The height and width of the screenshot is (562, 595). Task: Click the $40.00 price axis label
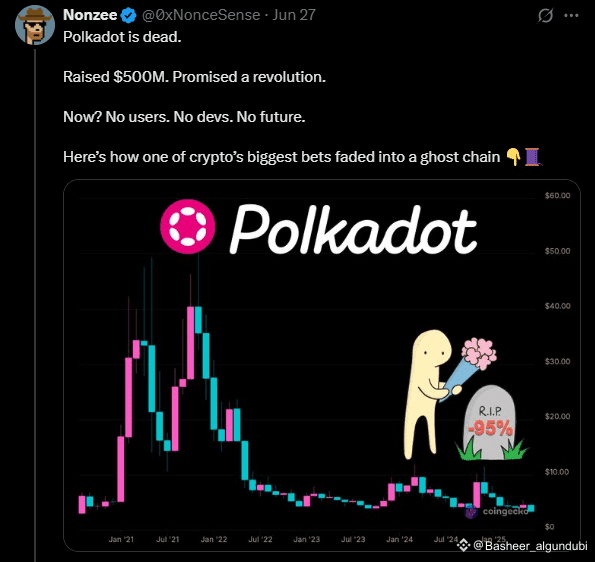[557, 306]
